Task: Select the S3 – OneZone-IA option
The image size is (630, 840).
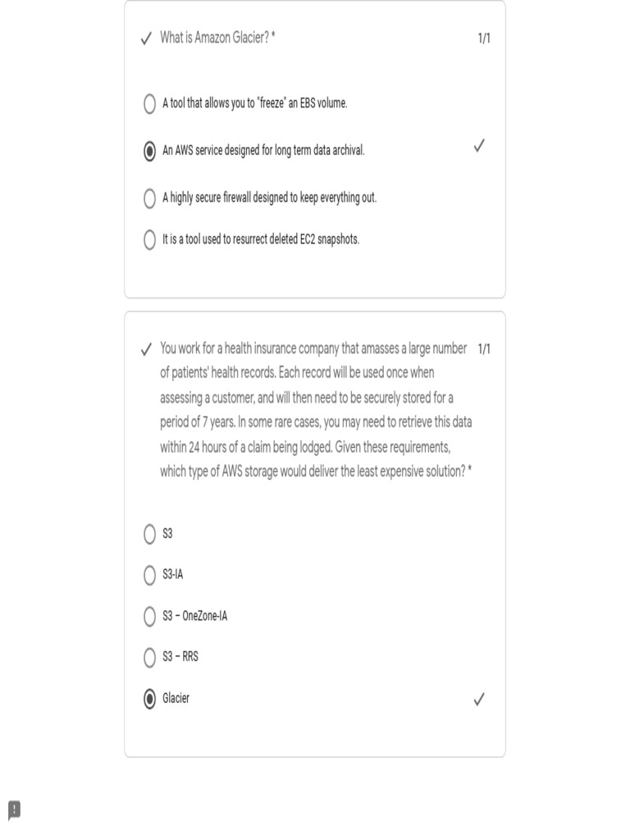Action: (x=149, y=616)
